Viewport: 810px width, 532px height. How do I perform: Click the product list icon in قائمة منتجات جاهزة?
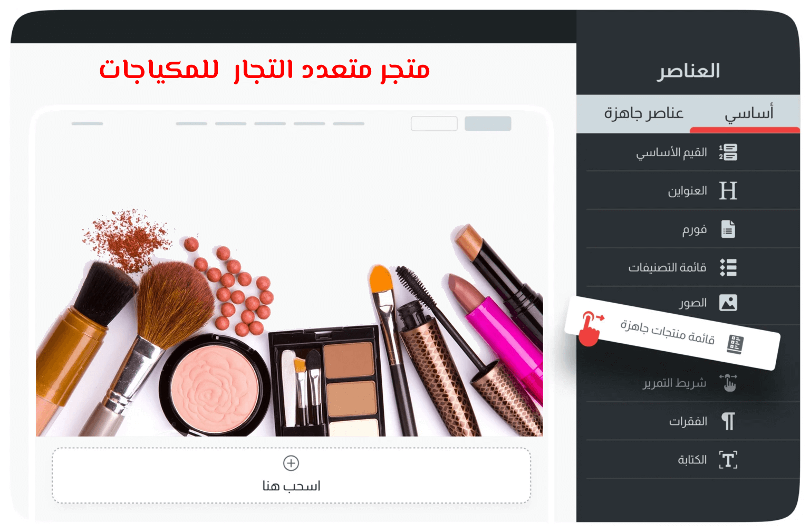click(x=735, y=344)
